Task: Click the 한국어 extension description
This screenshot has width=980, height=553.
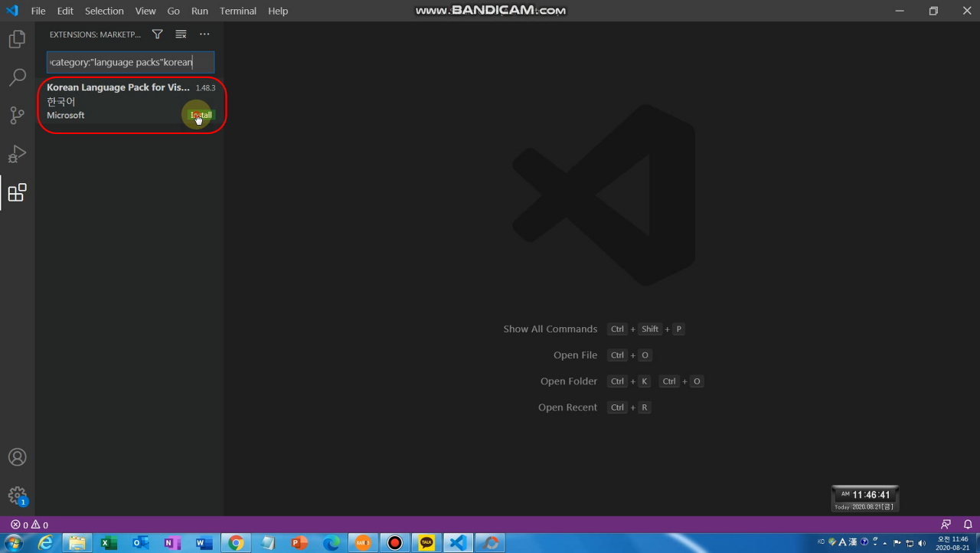Action: [x=61, y=101]
